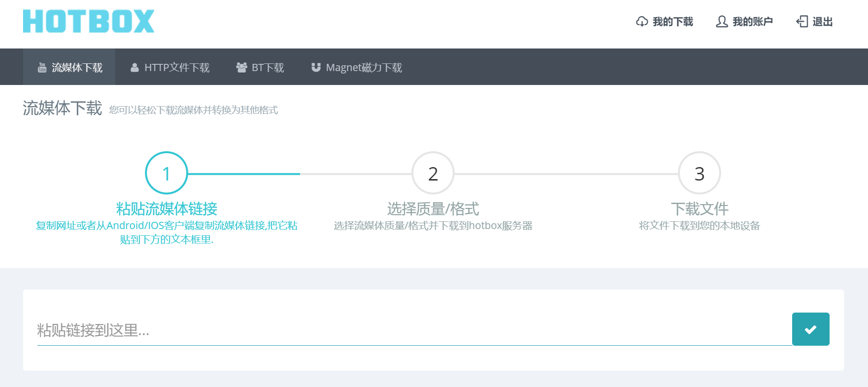Select step 2 circle 选择质量/格式

point(433,173)
